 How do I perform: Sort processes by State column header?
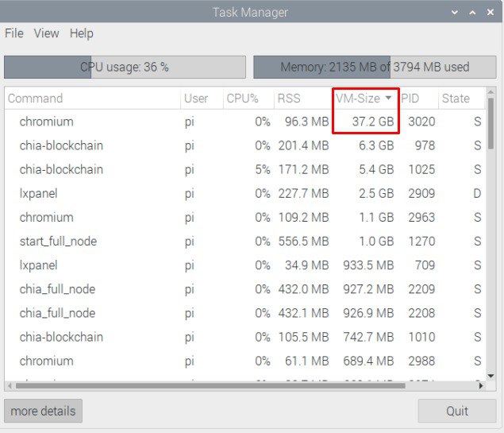point(461,98)
